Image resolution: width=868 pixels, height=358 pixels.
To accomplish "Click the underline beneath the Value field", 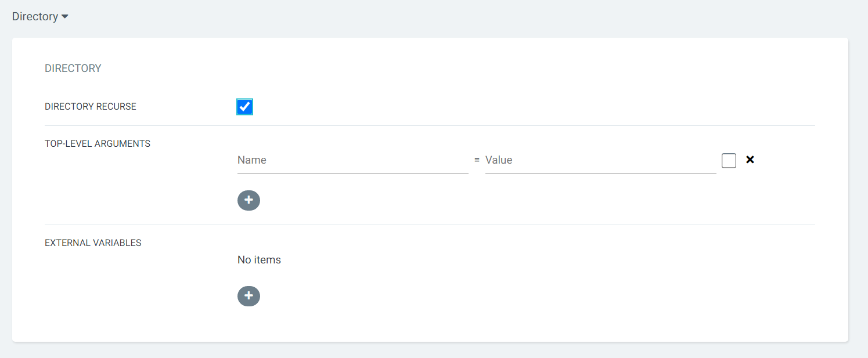I will point(600,173).
